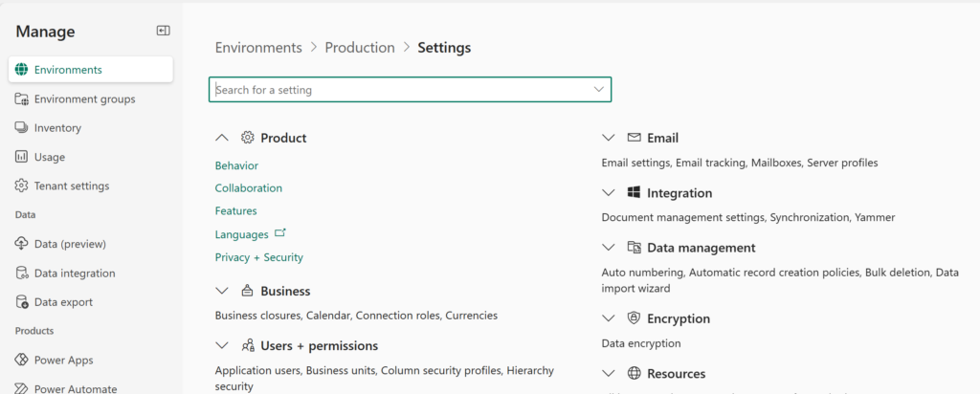The width and height of the screenshot is (980, 394).
Task: Open the Features settings link
Action: [235, 211]
